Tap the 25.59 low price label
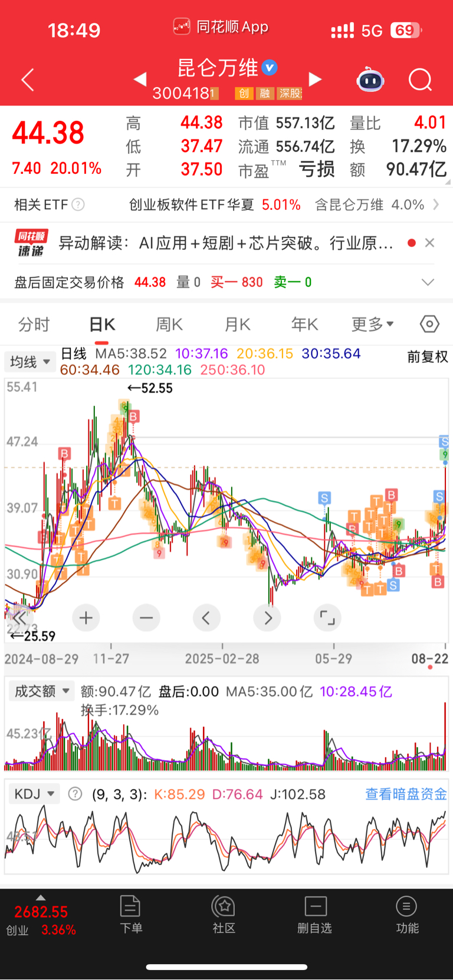Viewport: 453px width, 980px height. (33, 636)
